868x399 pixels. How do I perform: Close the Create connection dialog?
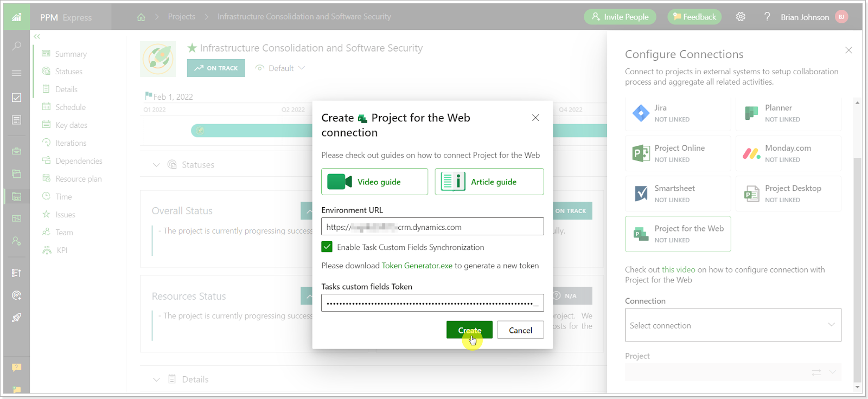tap(535, 118)
